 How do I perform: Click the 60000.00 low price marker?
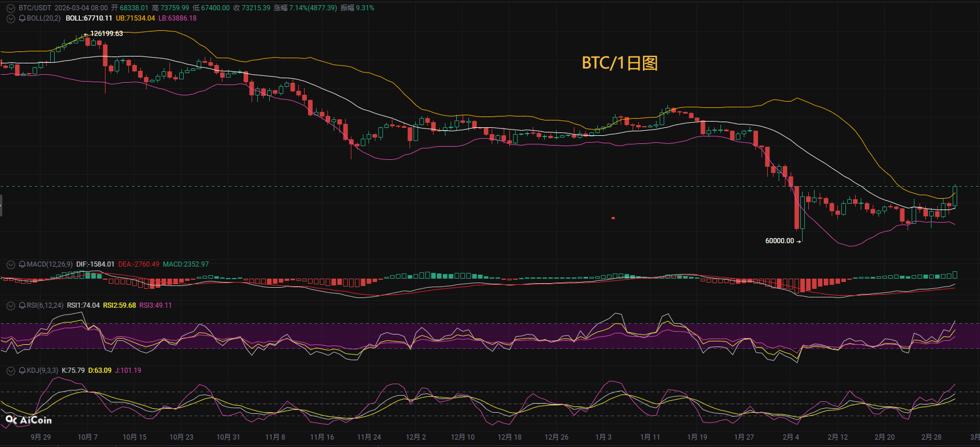[x=779, y=241]
